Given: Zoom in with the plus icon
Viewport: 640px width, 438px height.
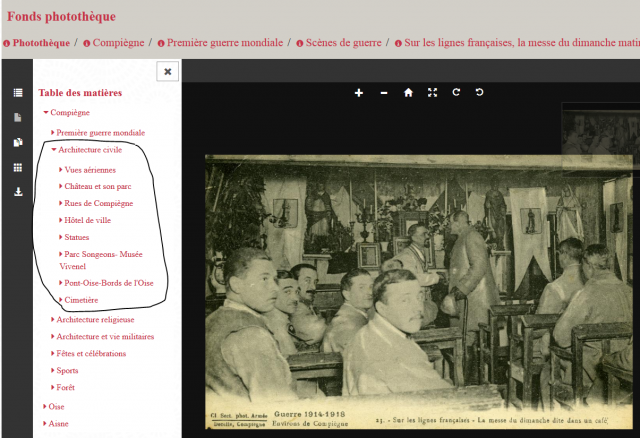Looking at the screenshot, I should pyautogui.click(x=359, y=93).
